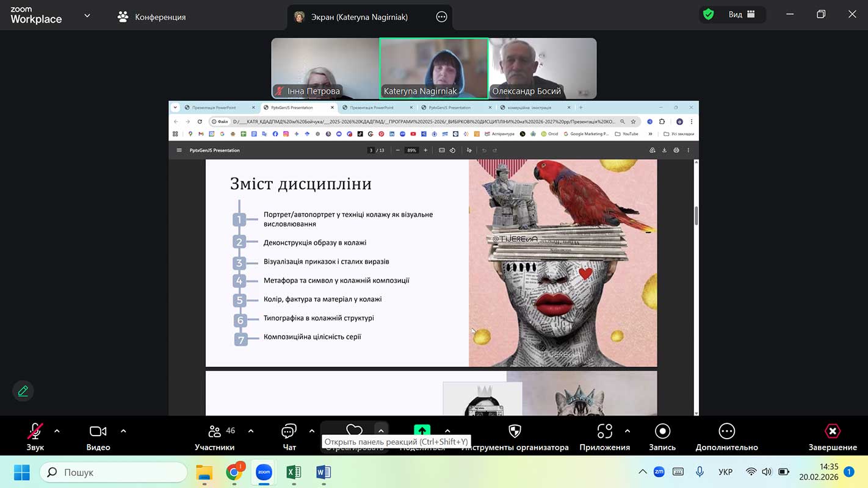
Task: Open the Конференция tab
Action: pos(152,17)
